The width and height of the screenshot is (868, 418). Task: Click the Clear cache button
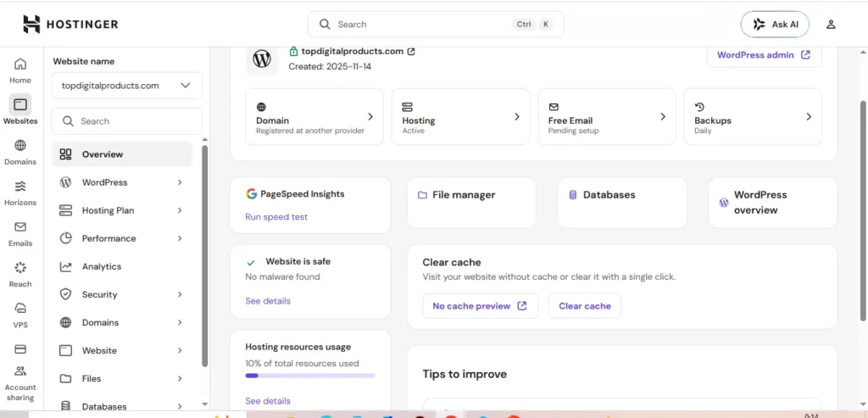click(x=585, y=306)
